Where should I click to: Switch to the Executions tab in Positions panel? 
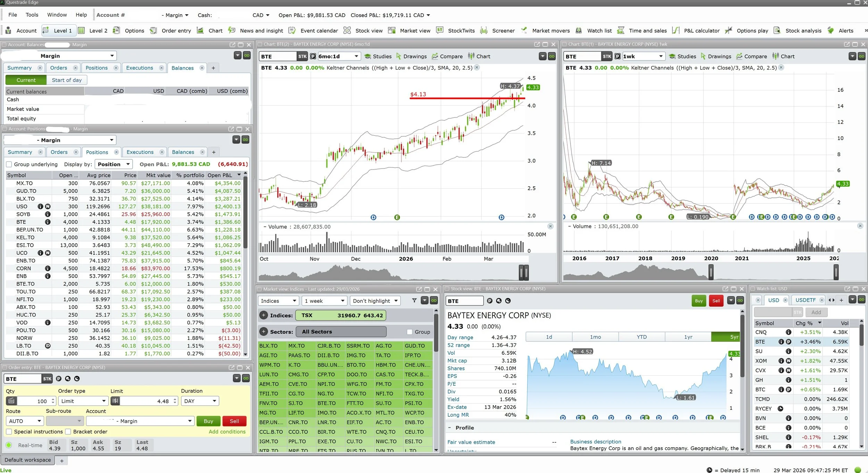pyautogui.click(x=140, y=152)
